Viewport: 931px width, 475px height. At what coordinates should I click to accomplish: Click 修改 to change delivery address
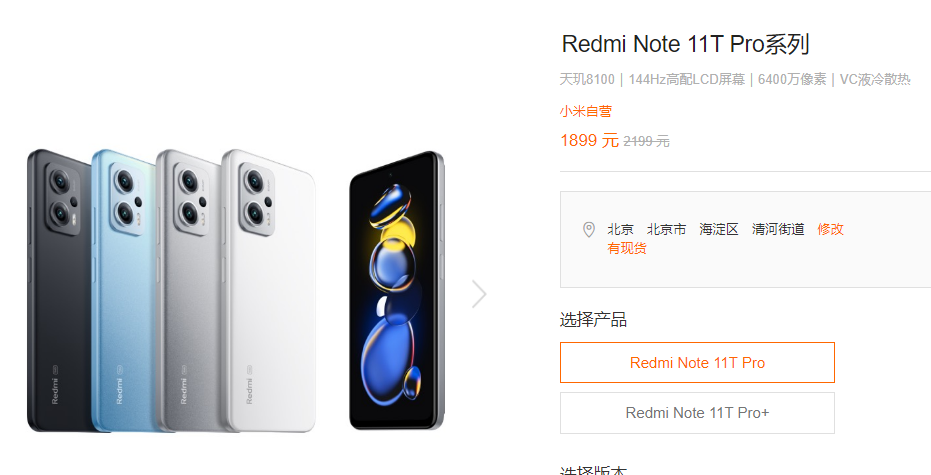(x=830, y=229)
